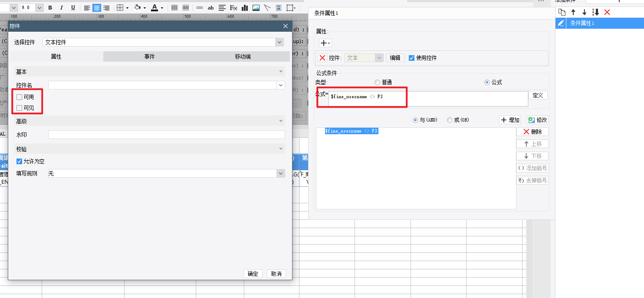The height and width of the screenshot is (298, 644).
Task: Click the merge cells icon
Action: [x=174, y=8]
